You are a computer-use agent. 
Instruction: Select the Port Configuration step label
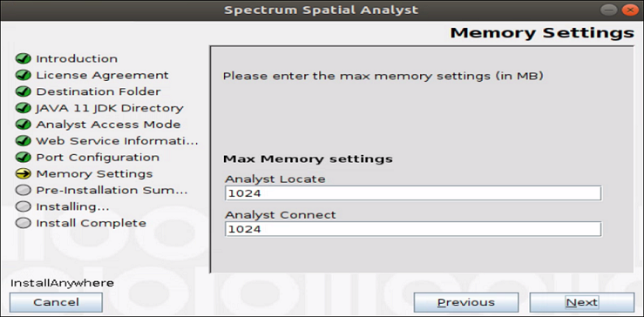point(98,158)
